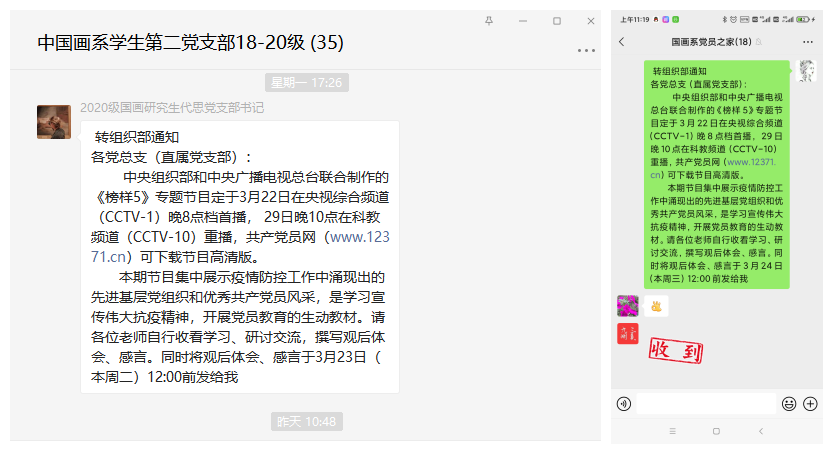Pin the desktop chat window on top
Viewport: 833px width, 454px height.
click(488, 20)
